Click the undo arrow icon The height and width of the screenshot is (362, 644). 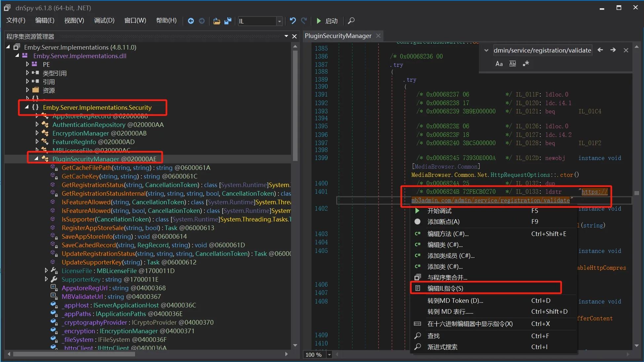tap(293, 21)
